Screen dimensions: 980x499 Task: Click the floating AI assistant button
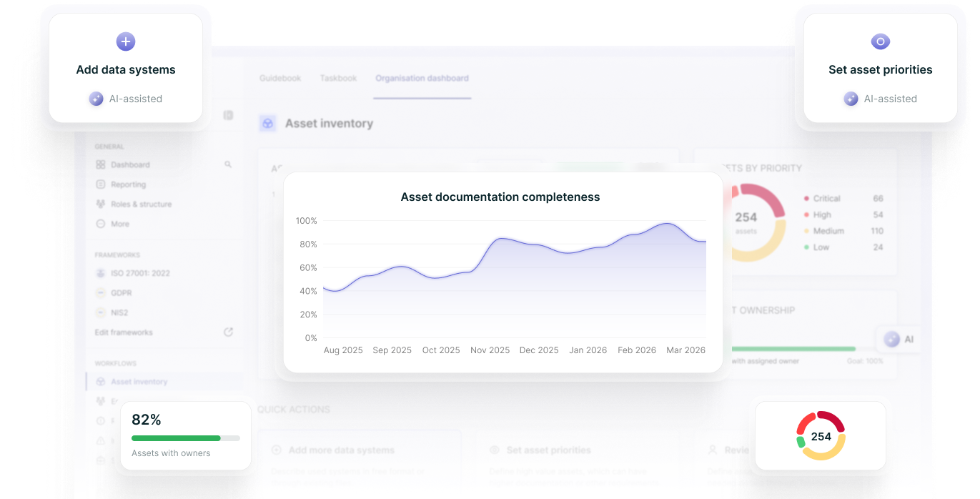pyautogui.click(x=899, y=340)
